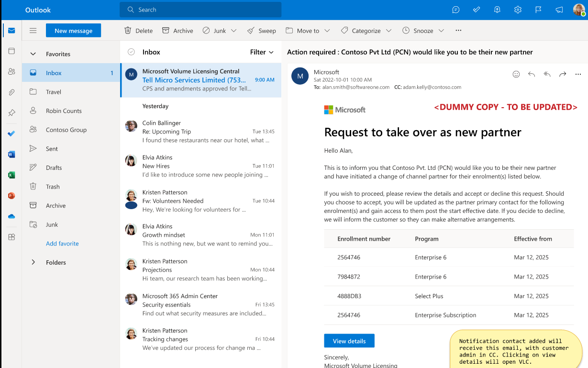Compose with New message button

(x=73, y=31)
